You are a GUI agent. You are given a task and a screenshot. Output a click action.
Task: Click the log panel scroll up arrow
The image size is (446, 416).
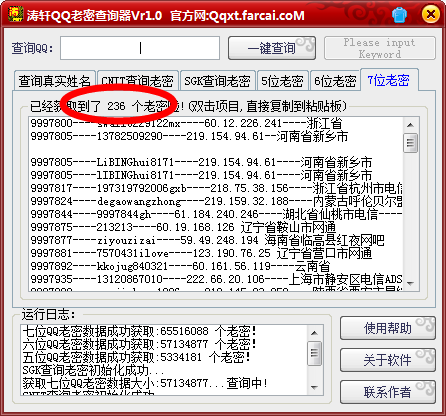pos(314,333)
